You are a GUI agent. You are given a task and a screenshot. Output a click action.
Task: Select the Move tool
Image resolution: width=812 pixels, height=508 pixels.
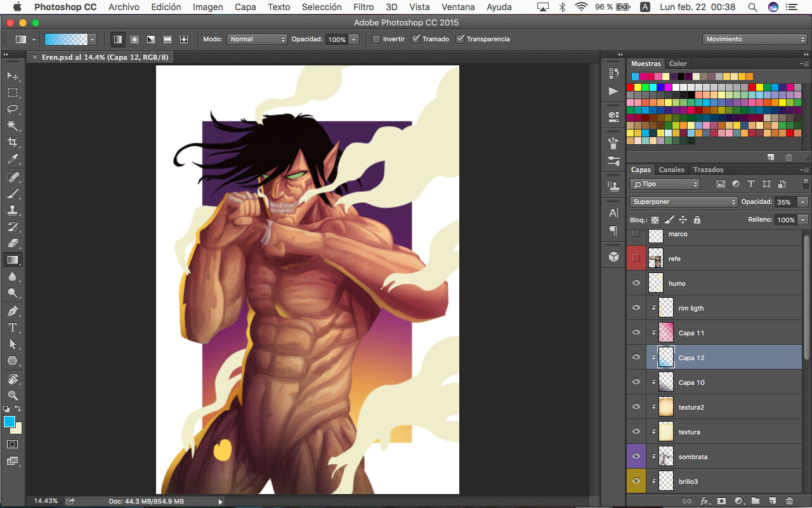coord(12,76)
